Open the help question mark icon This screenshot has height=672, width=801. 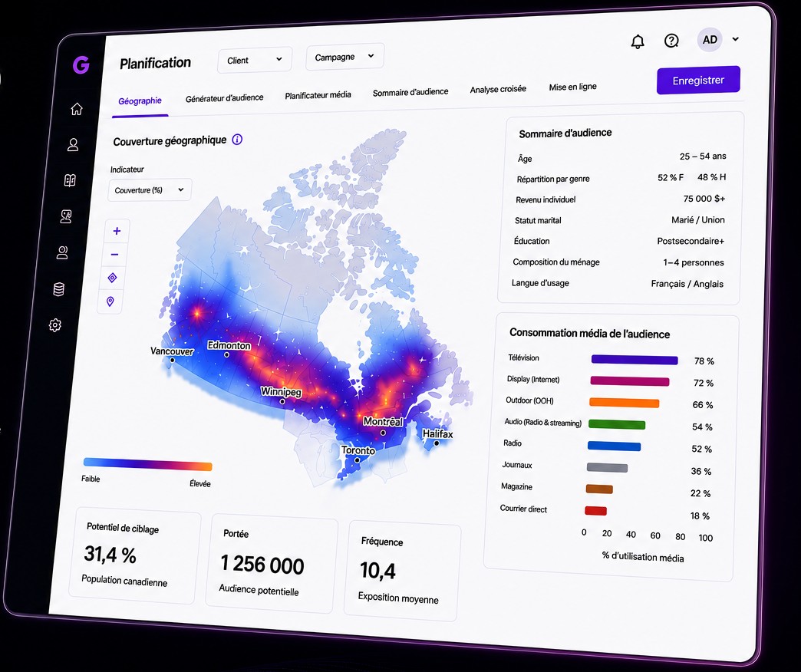(671, 41)
